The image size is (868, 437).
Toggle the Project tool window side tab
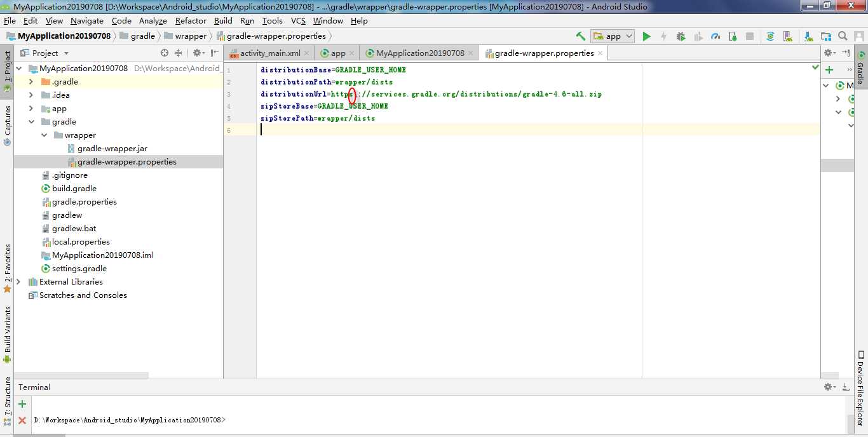click(x=8, y=71)
